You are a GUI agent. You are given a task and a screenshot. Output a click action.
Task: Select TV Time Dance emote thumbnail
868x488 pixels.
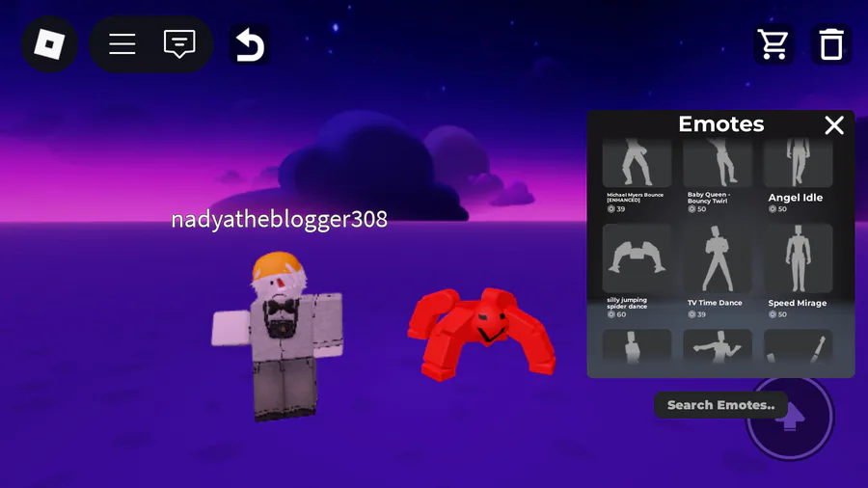pyautogui.click(x=718, y=258)
